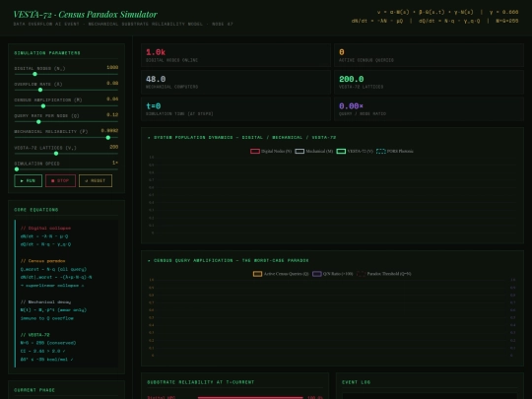
Task: Adjust the Simulation Speed slider
Action: pos(66,169)
